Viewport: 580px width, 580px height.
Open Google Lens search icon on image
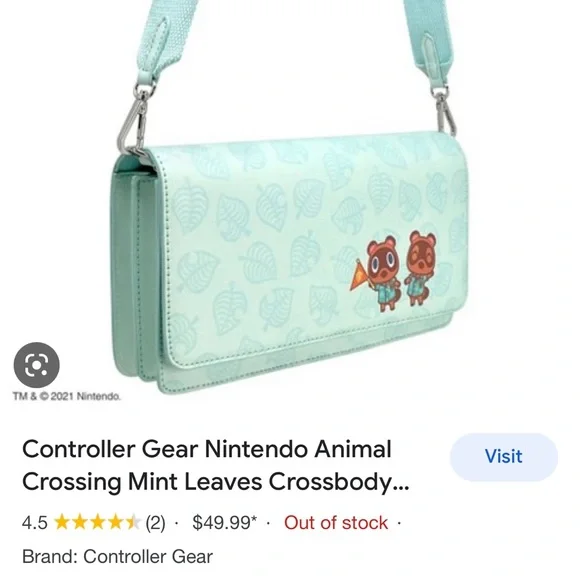37,365
